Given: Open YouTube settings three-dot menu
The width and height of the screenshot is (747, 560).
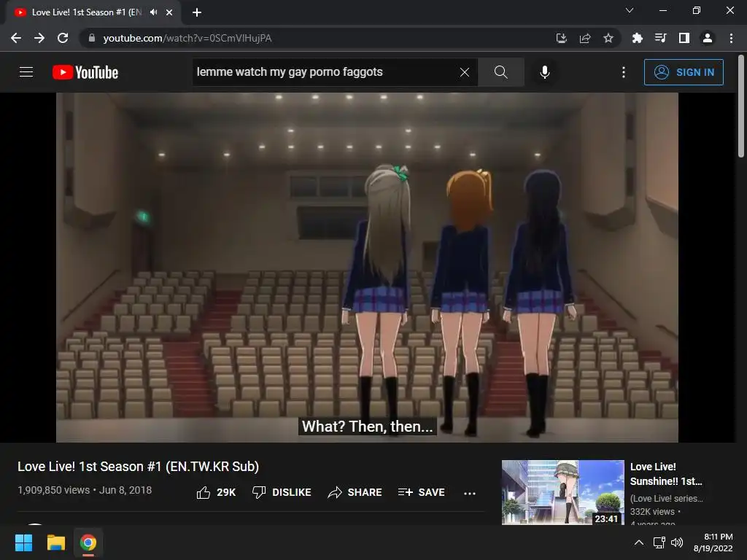Looking at the screenshot, I should point(623,72).
